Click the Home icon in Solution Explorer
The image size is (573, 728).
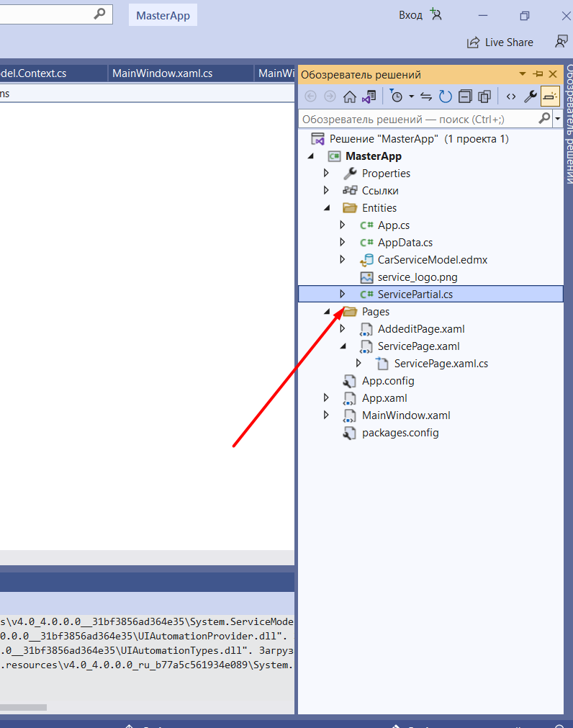[349, 96]
